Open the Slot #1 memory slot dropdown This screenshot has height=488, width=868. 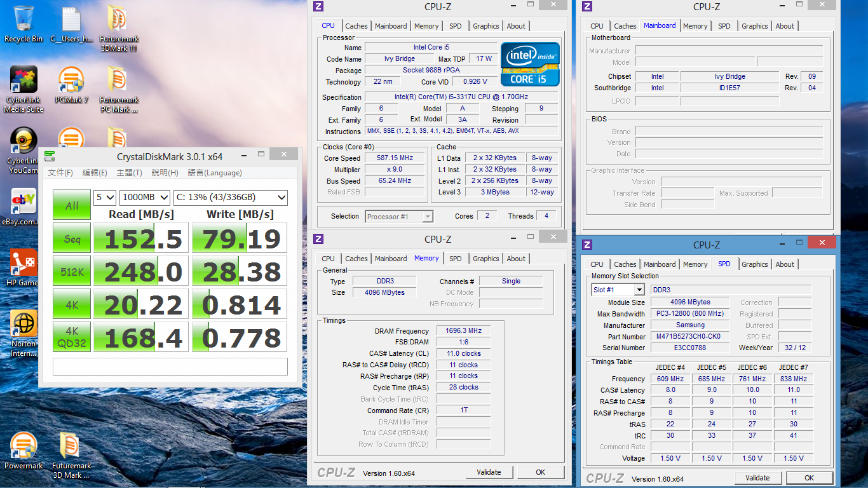(618, 290)
